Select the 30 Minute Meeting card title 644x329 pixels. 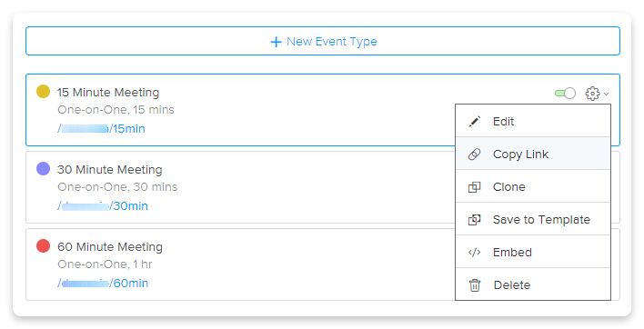click(x=110, y=169)
